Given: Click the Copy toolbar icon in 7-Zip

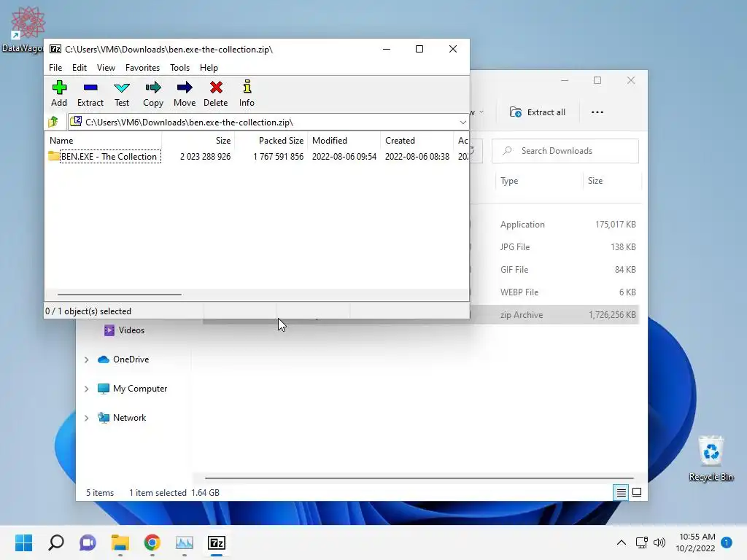Looking at the screenshot, I should pyautogui.click(x=153, y=93).
